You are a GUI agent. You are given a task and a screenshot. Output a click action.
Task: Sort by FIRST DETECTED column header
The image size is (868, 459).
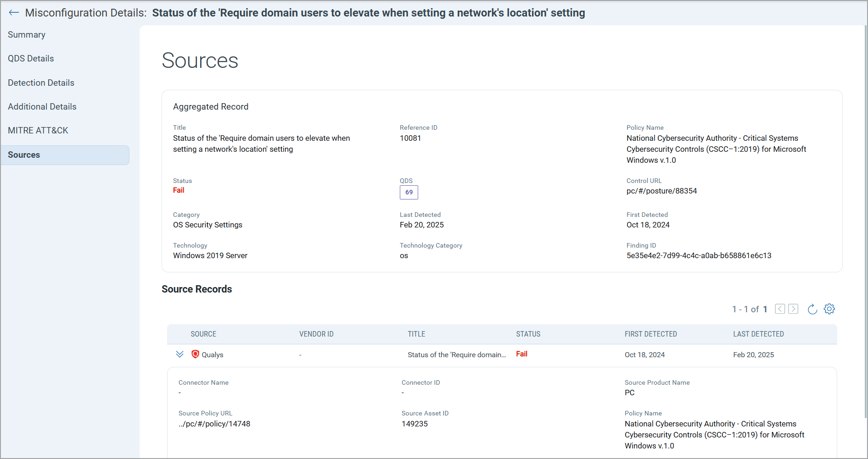click(651, 334)
